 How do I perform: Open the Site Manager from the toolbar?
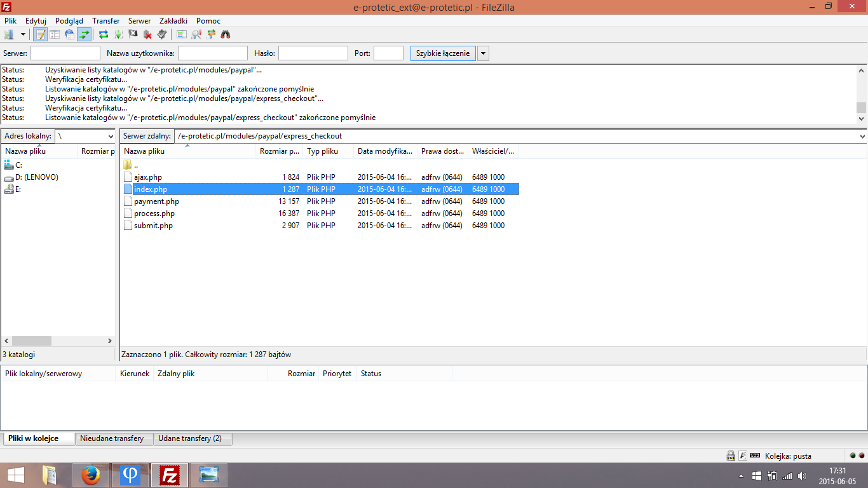point(9,34)
